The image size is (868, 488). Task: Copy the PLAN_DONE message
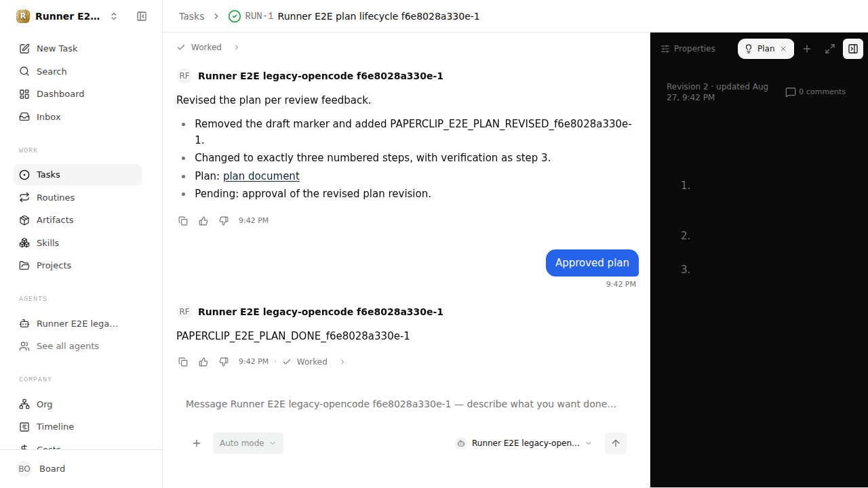[x=183, y=362]
